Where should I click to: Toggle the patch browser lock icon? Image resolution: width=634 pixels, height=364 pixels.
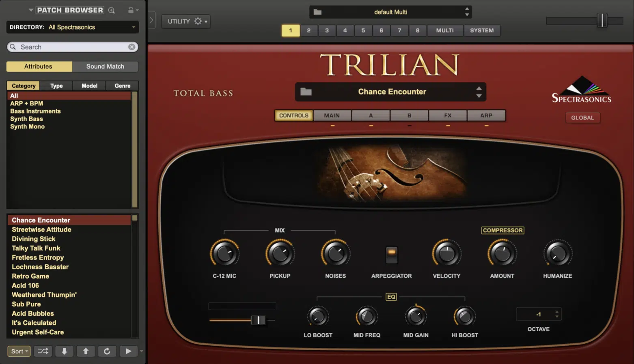(x=131, y=10)
